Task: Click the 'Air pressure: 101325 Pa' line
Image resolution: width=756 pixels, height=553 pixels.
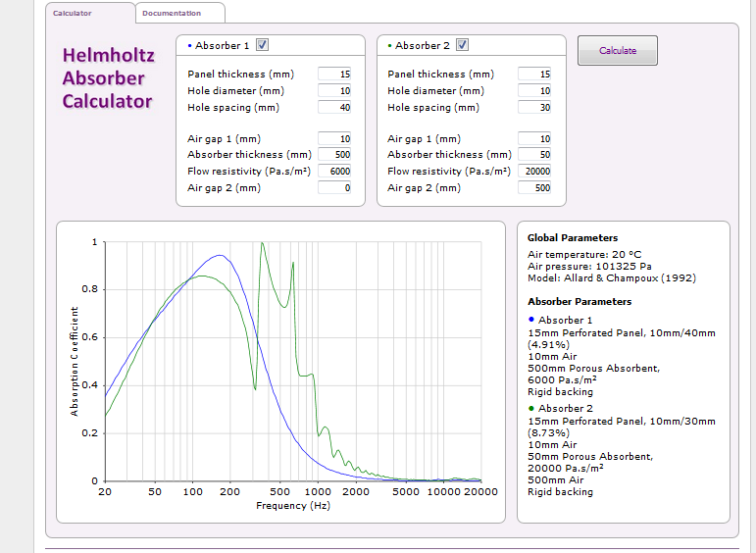Action: [589, 266]
